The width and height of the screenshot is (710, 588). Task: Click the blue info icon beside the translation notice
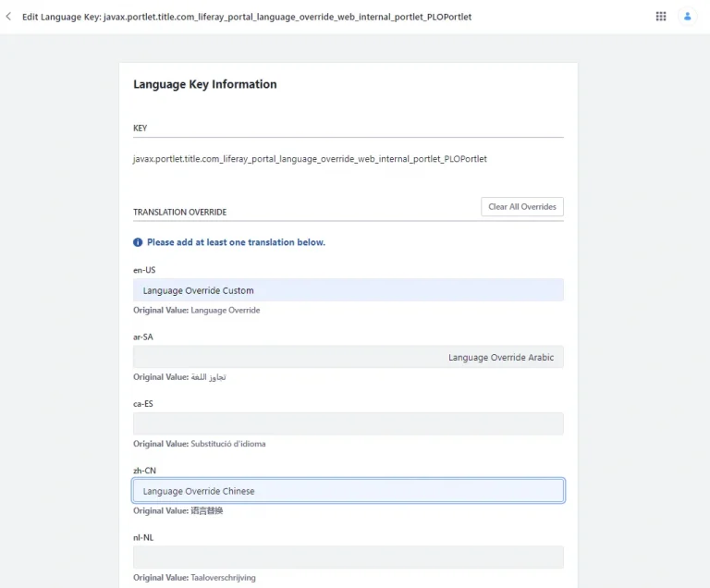[x=138, y=242]
